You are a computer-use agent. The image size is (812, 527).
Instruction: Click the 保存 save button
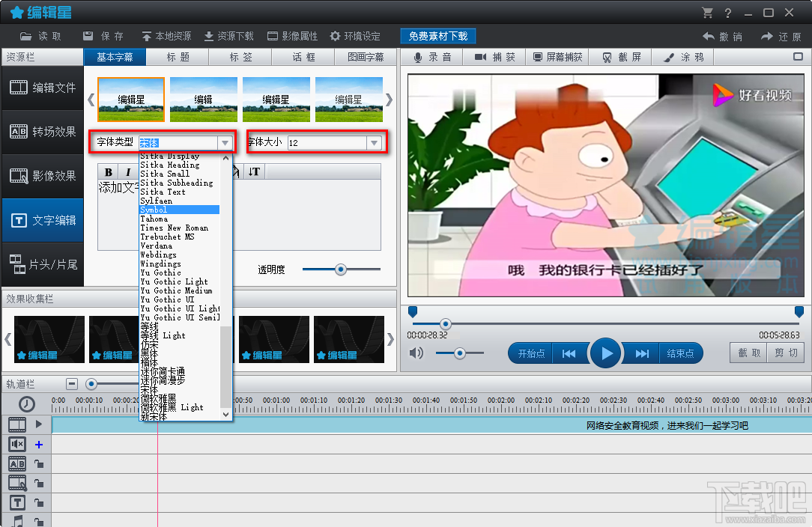pos(103,36)
